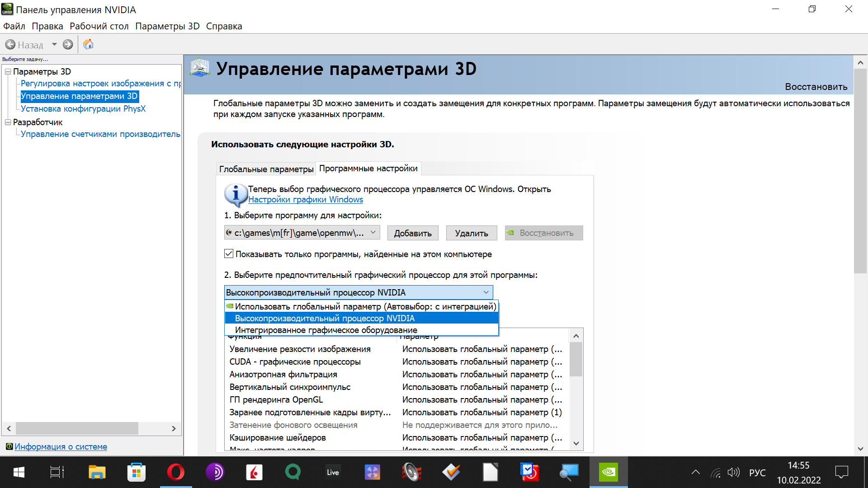Open the blank document app on taskbar
The width and height of the screenshot is (868, 488).
490,472
